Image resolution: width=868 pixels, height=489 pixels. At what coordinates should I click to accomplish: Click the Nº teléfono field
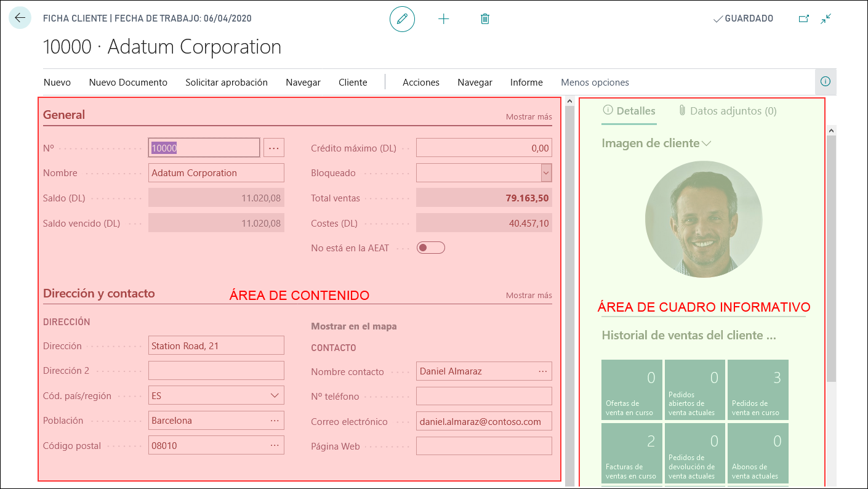(x=484, y=396)
